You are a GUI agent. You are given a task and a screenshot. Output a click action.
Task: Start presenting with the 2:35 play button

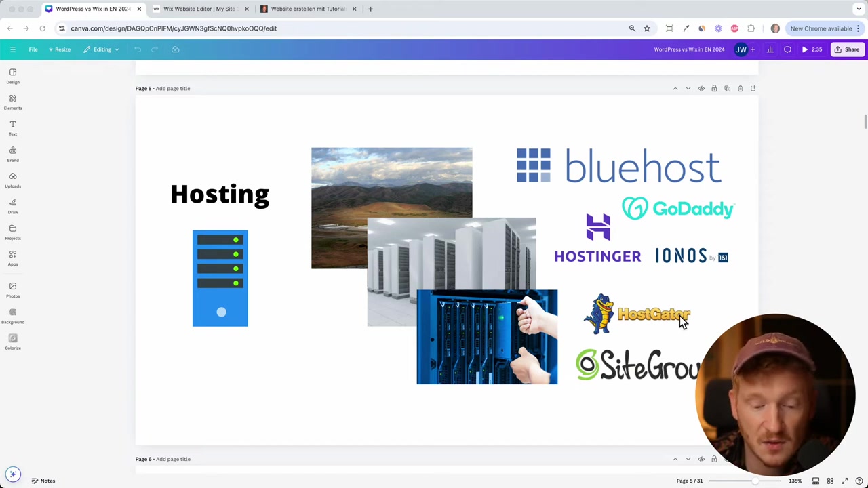click(811, 49)
